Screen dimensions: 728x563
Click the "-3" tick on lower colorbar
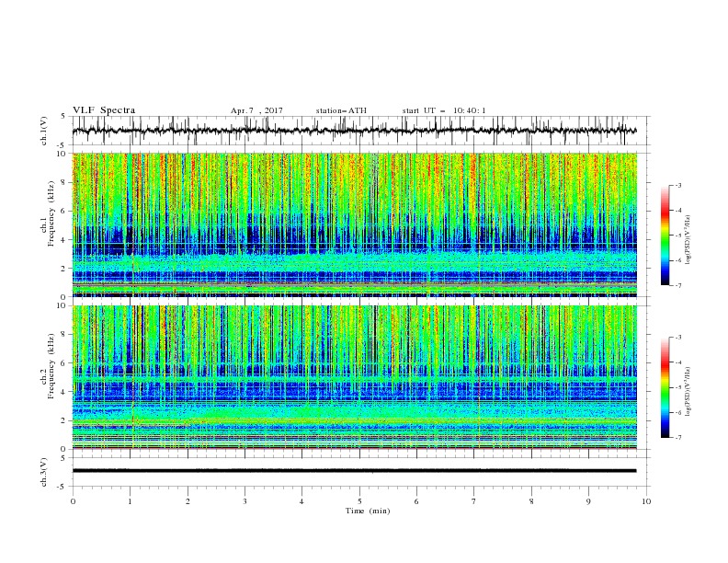pyautogui.click(x=678, y=338)
